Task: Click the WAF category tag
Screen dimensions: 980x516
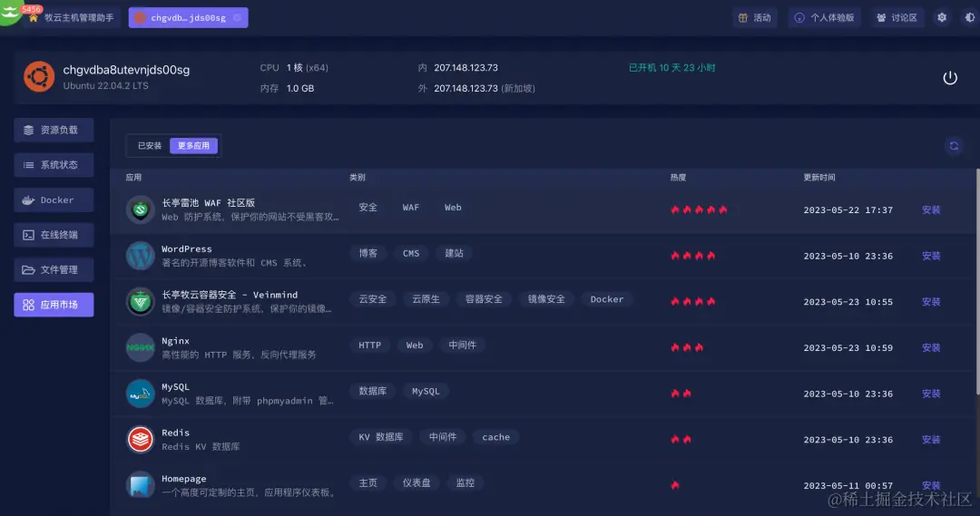Action: (x=411, y=208)
